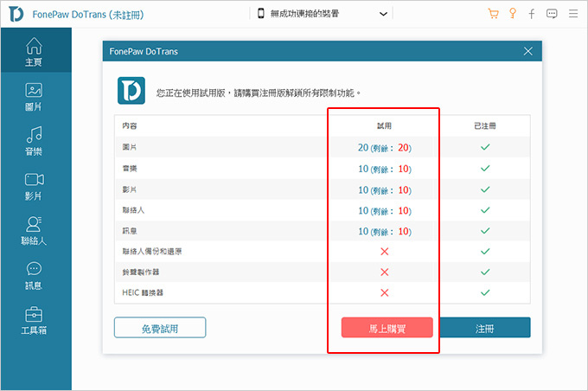Screen dimensions: 588x391
Task: Click the green checkmark in 圖片 row
Action: point(485,147)
